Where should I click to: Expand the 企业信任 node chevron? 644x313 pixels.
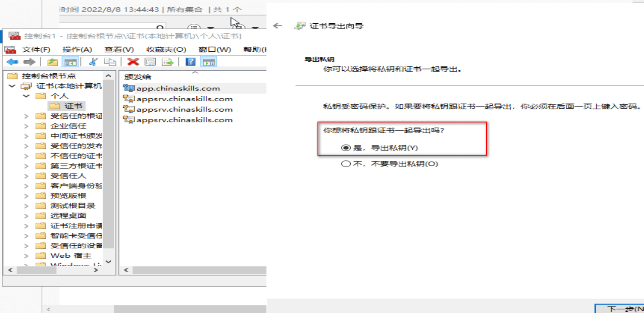[x=26, y=126]
